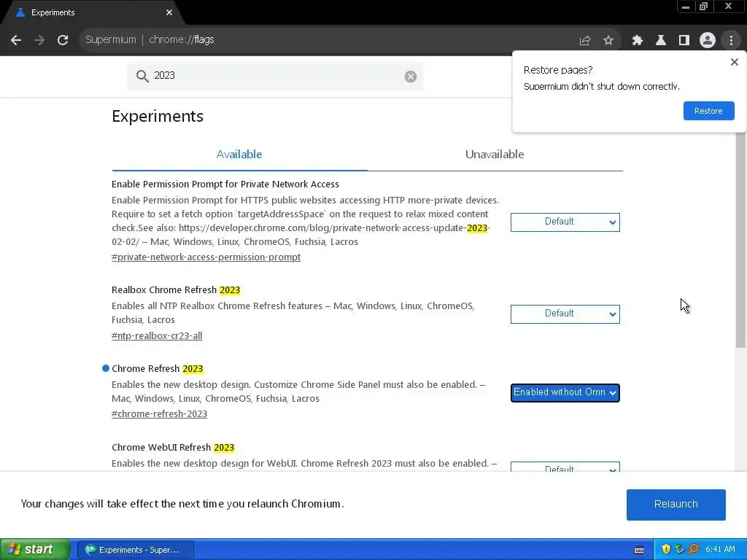Open the experiments flask icon in toolbar

[661, 41]
